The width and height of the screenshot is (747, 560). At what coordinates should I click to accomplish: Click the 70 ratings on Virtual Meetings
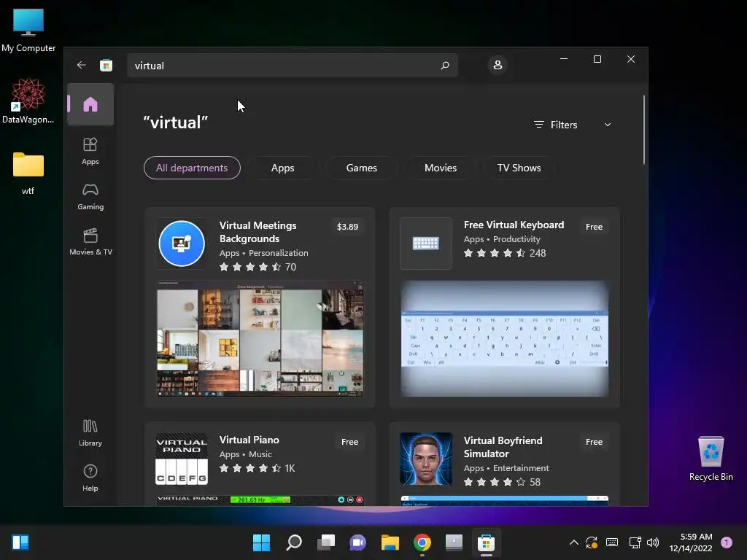(290, 267)
